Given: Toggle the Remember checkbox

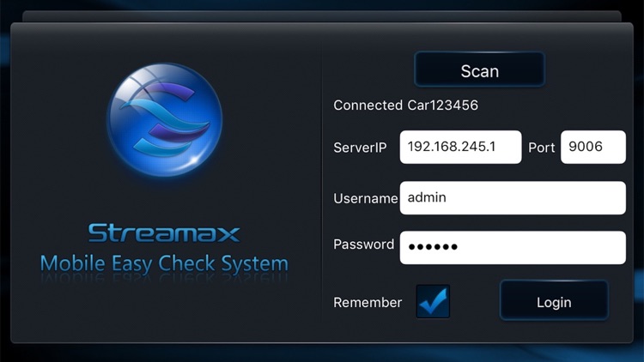Looking at the screenshot, I should pos(433,301).
